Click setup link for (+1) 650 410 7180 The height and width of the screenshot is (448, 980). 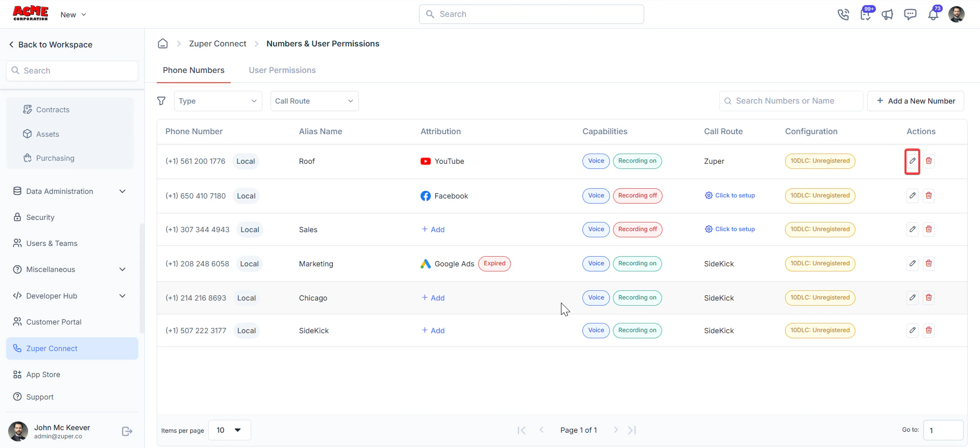coord(730,195)
